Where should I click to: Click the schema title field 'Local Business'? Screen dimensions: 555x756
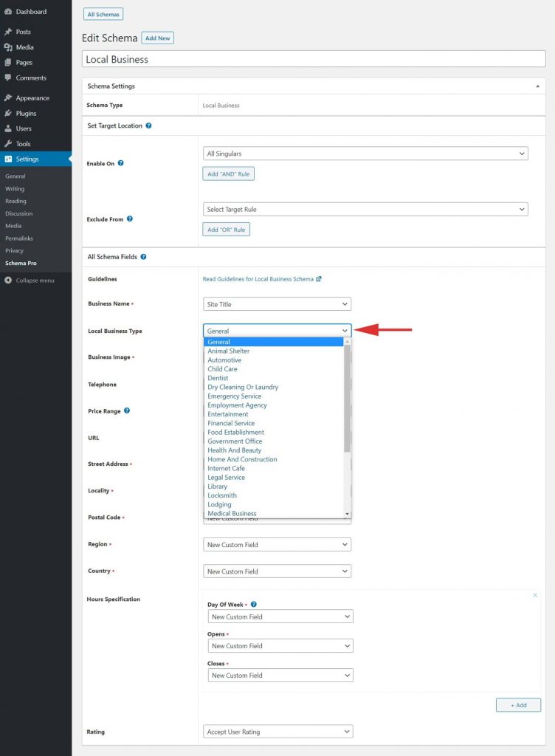point(314,59)
